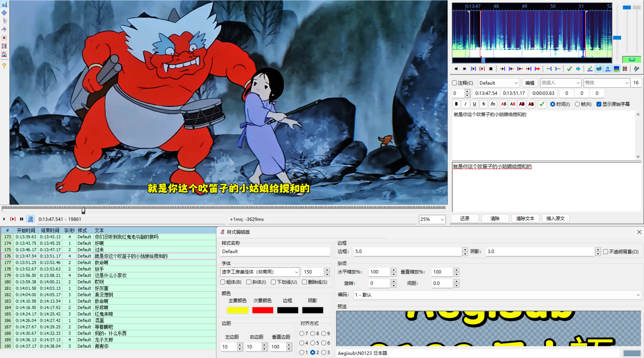
Task: Select the 帧(R) frame radio button
Action: pyautogui.click(x=577, y=104)
